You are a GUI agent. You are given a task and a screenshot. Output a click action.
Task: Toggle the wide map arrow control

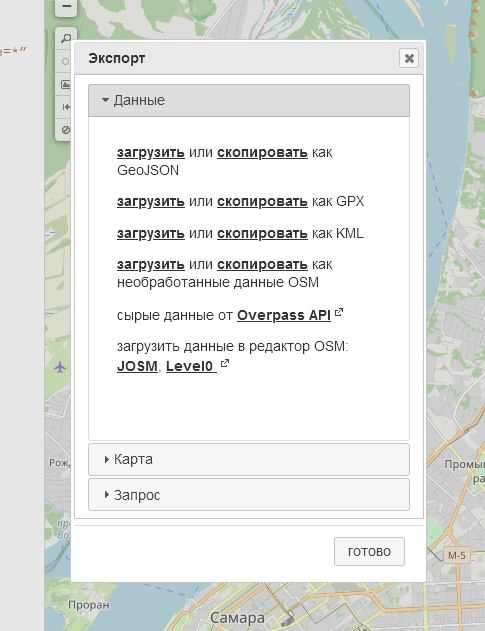(x=65, y=107)
